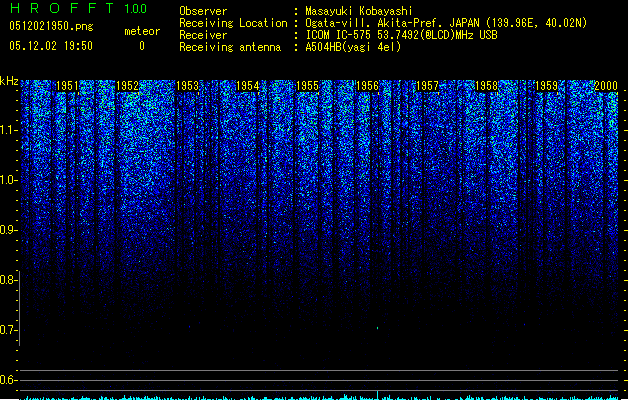Click the Receiving antenna label
Viewport: 629px width, 400px height.
[230, 47]
